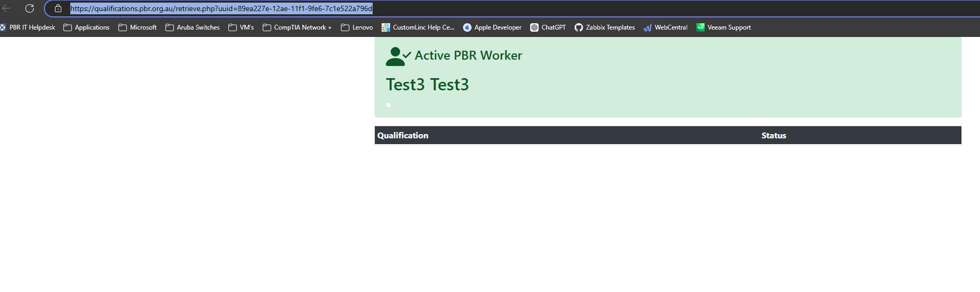
Task: Expand the Lenovo bookmark folder
Action: coord(357,27)
